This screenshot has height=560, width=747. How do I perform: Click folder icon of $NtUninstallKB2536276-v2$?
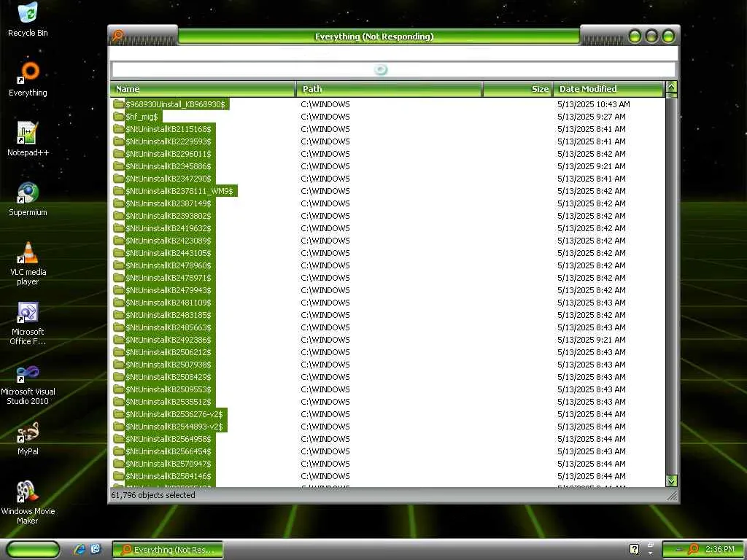pyautogui.click(x=119, y=414)
